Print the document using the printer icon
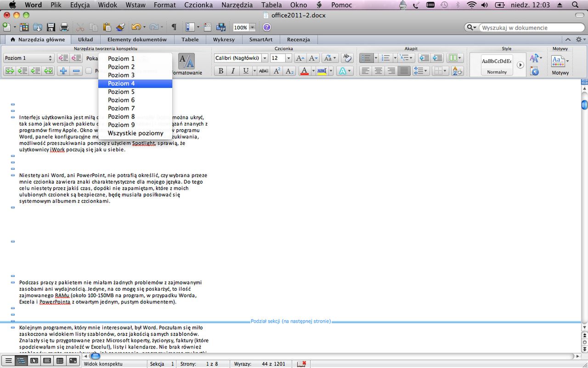 (x=64, y=27)
